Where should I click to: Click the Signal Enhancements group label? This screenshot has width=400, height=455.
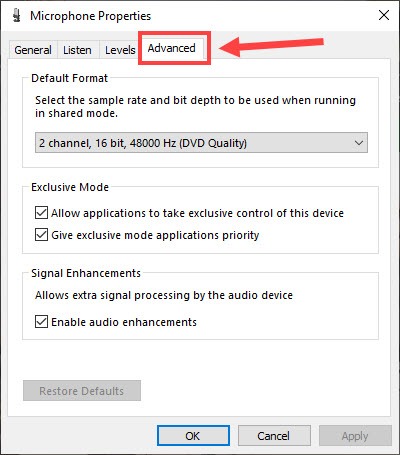coord(86,273)
